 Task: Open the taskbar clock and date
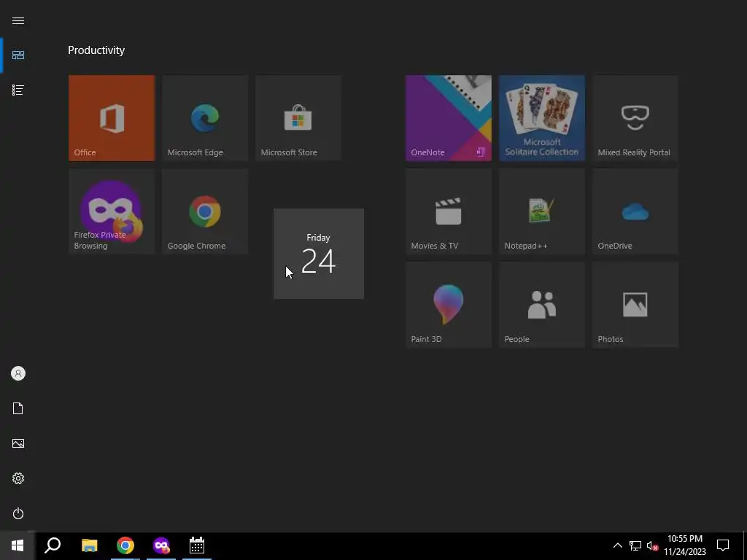point(684,545)
